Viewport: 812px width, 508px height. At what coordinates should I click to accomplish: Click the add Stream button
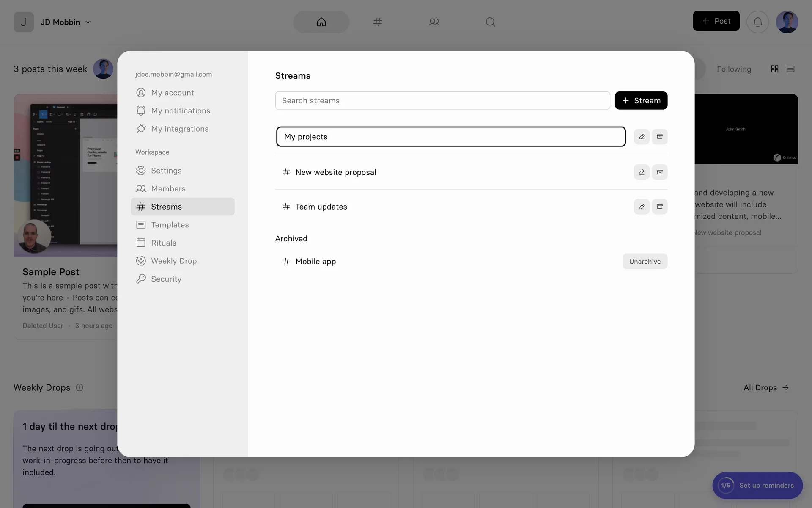coord(641,101)
